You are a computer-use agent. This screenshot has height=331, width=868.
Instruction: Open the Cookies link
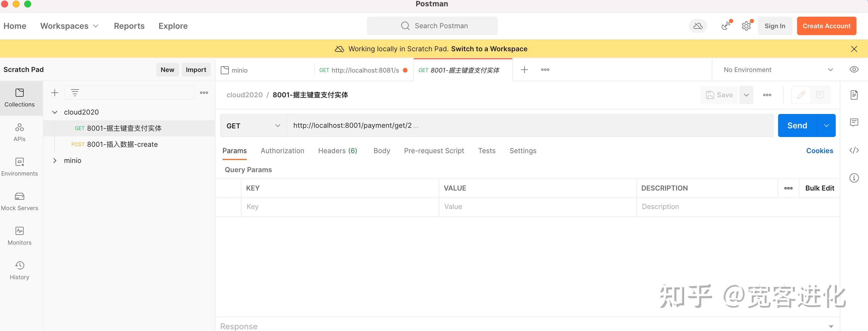point(820,151)
